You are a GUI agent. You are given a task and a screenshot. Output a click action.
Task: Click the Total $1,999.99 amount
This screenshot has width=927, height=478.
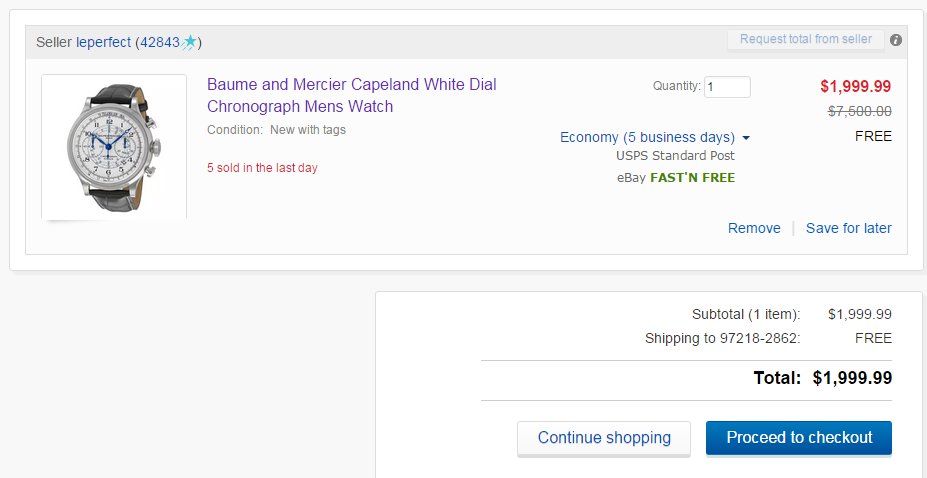(x=852, y=378)
